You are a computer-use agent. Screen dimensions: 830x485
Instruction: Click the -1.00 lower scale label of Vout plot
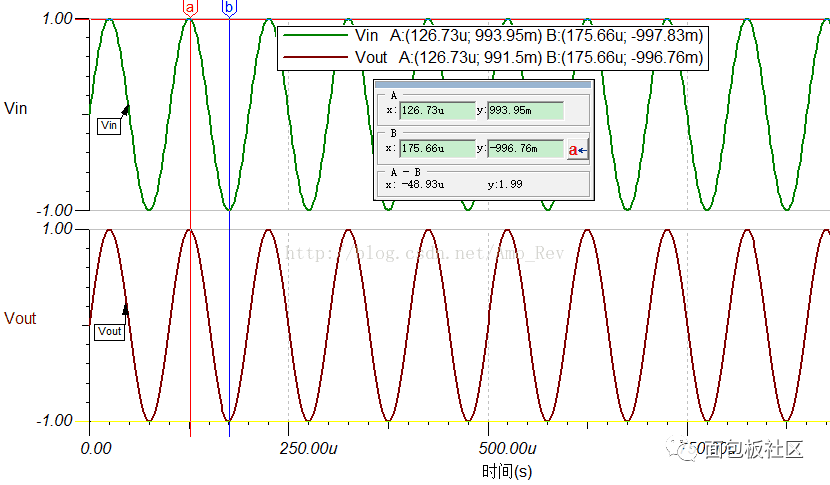tap(54, 421)
